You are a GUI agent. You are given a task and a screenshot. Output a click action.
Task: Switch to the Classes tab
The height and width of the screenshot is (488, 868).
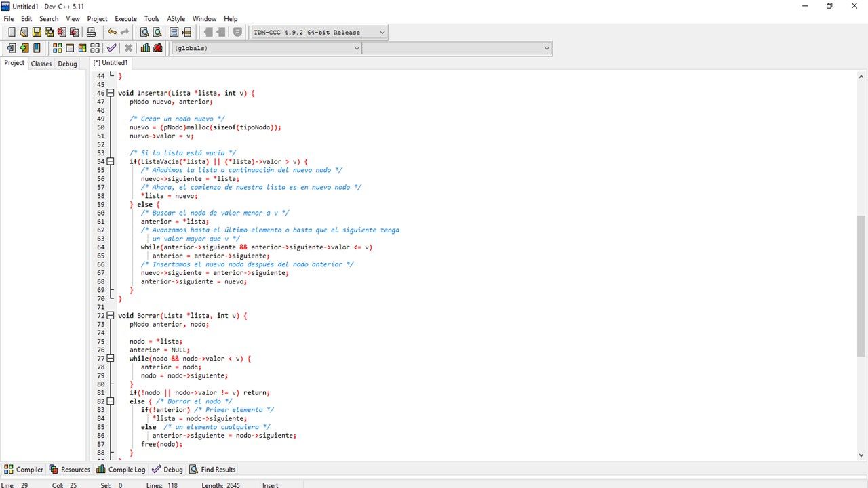(x=41, y=64)
